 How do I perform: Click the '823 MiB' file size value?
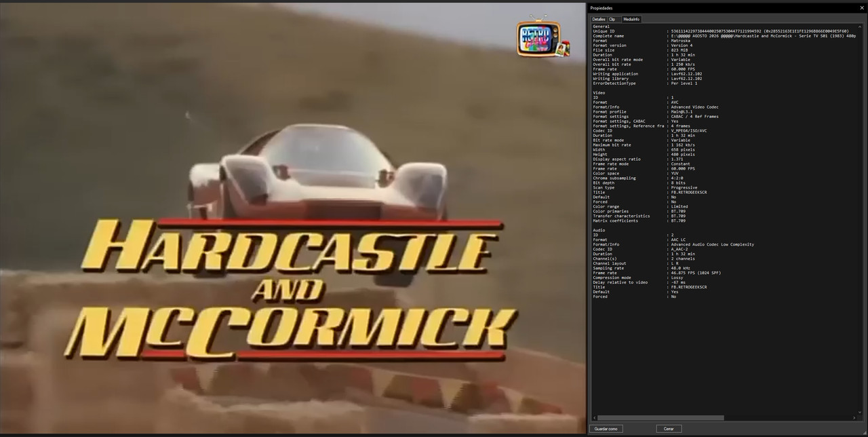(x=679, y=50)
